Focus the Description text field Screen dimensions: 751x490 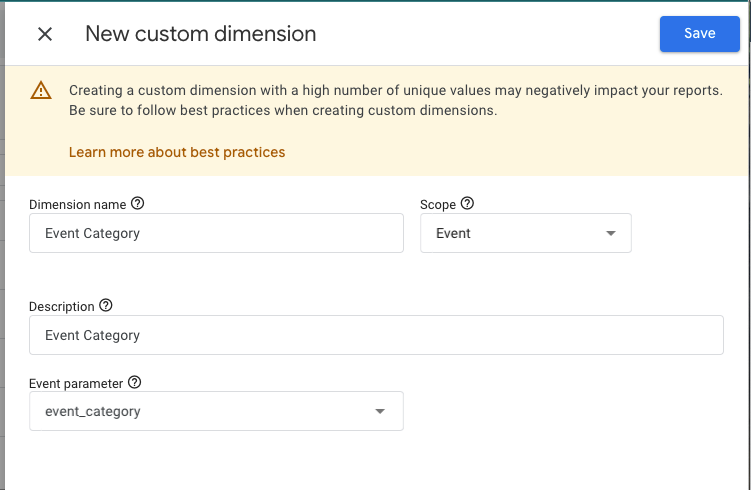(376, 335)
